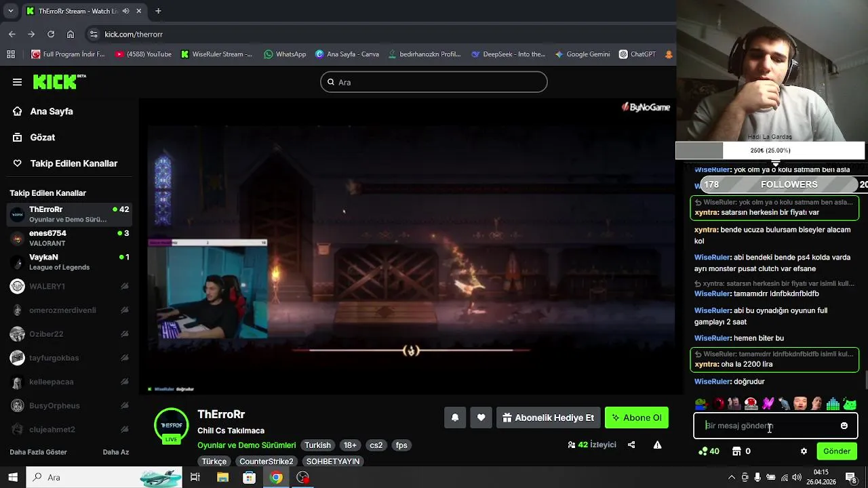Insert the Pepe frog emote
This screenshot has width=868, height=488.
(x=701, y=404)
